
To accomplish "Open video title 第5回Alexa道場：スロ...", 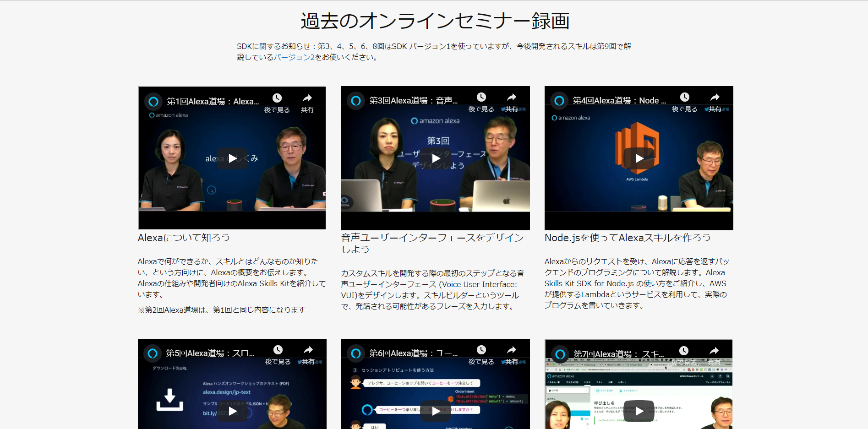I will [x=210, y=353].
